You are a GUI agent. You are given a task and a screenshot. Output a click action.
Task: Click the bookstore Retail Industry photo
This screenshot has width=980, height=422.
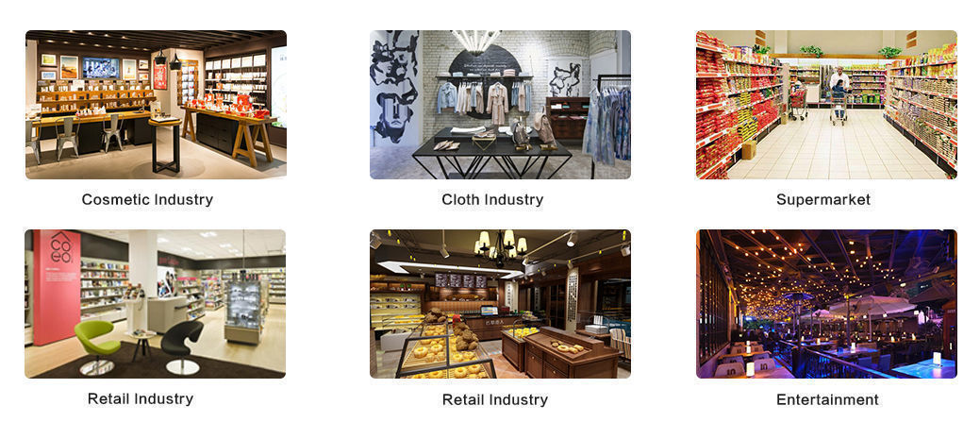tap(155, 304)
